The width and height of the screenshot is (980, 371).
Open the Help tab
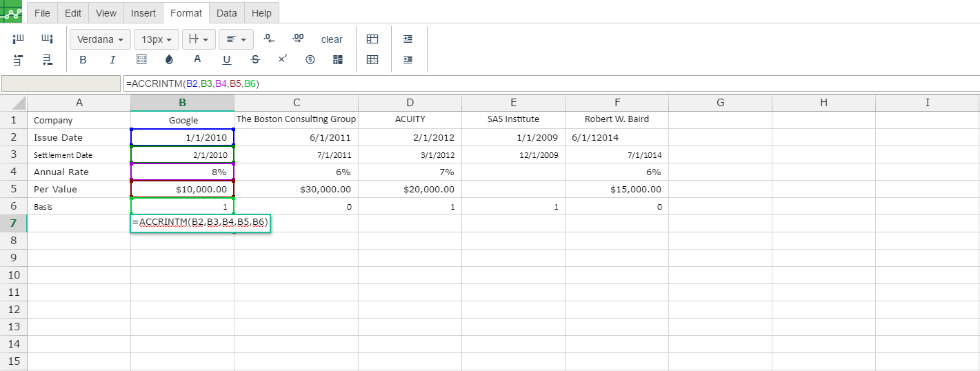[261, 13]
